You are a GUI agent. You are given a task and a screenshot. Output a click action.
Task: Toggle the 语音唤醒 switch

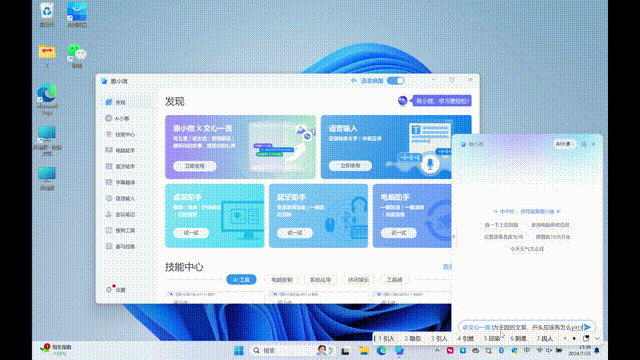point(396,80)
